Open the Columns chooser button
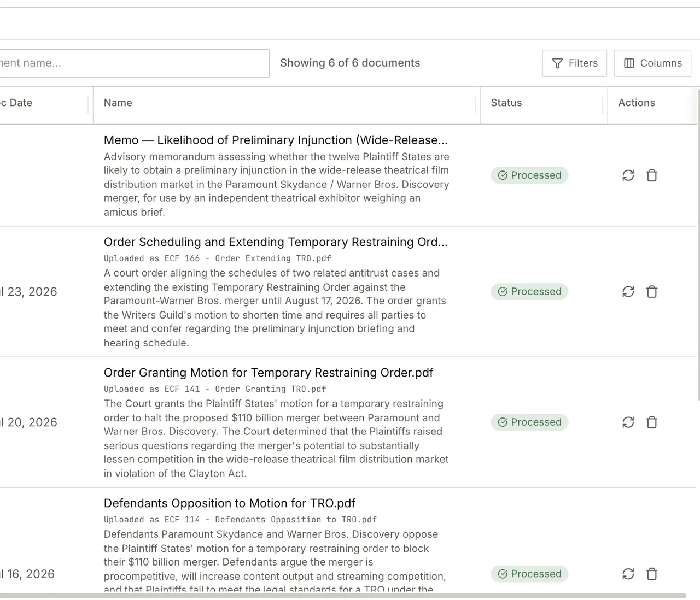 [x=652, y=63]
